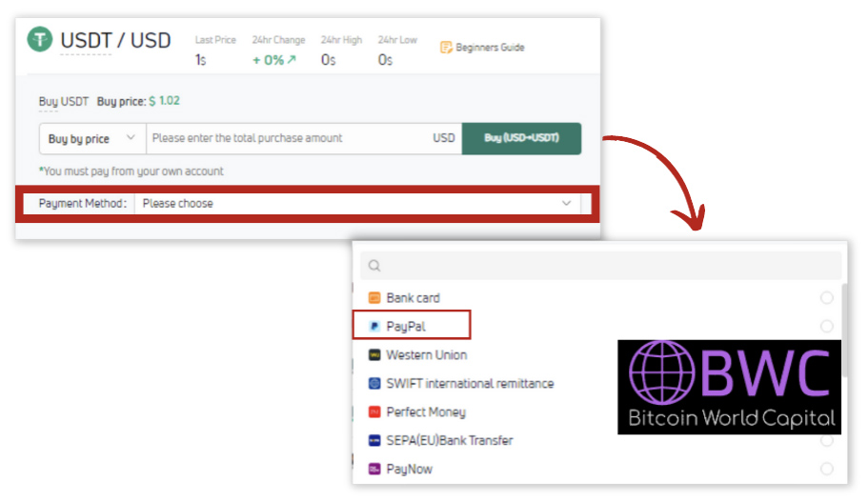This screenshot has width=868, height=503.
Task: Click the payment method search field
Action: coord(600,266)
